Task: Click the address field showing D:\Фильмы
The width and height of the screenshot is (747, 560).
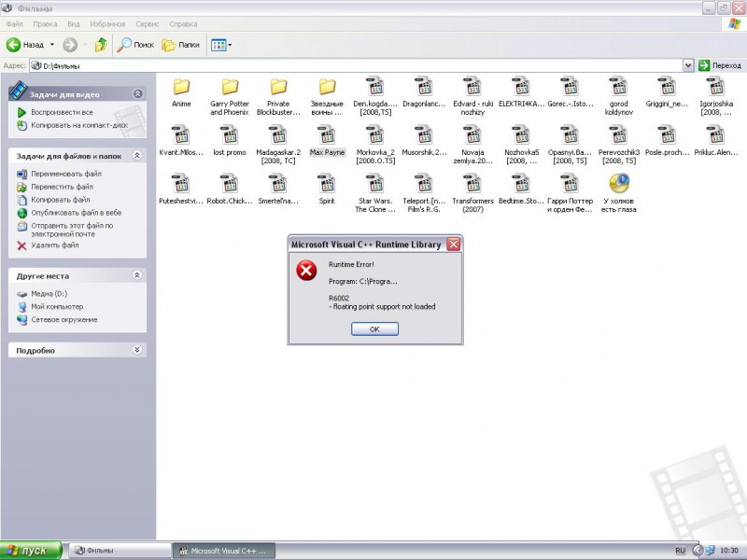Action: coord(356,65)
